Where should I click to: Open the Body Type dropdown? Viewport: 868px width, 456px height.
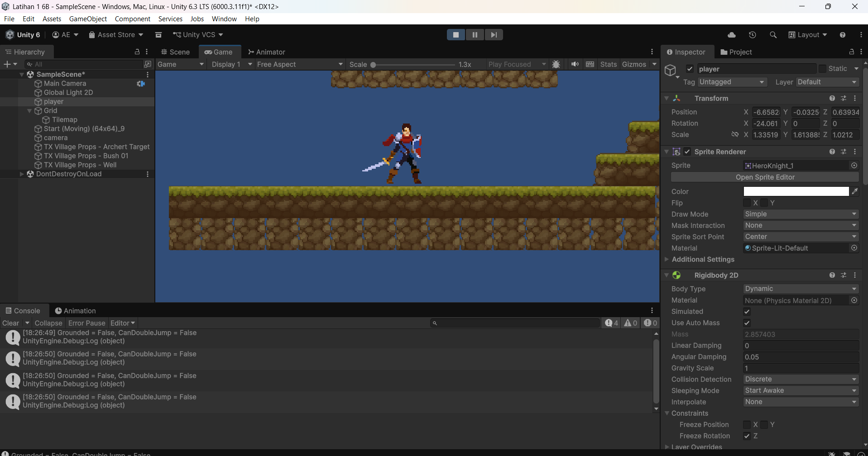tap(801, 289)
